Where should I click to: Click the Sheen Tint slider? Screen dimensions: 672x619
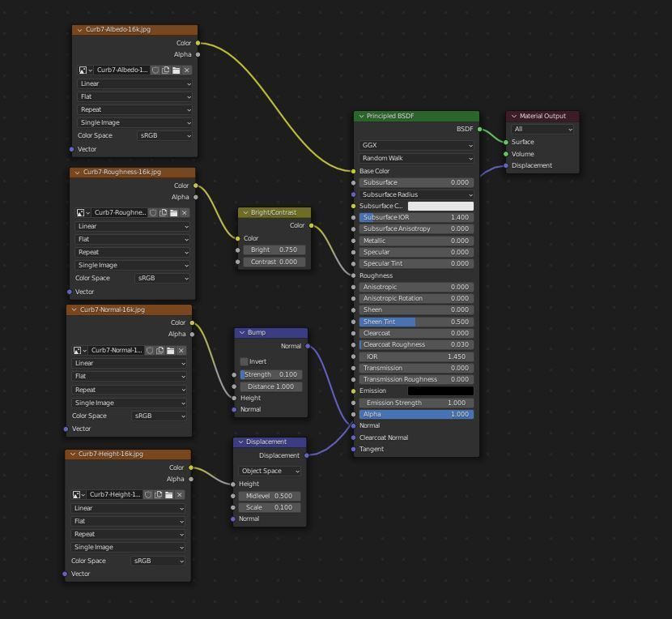tap(417, 322)
